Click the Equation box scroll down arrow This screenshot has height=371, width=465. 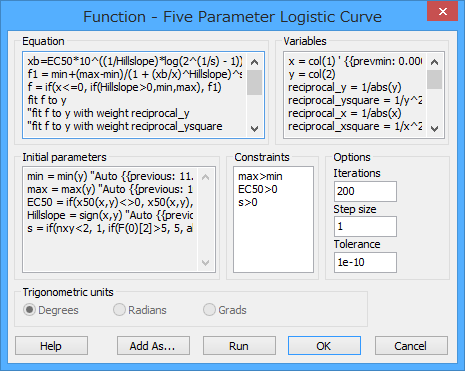click(x=254, y=129)
